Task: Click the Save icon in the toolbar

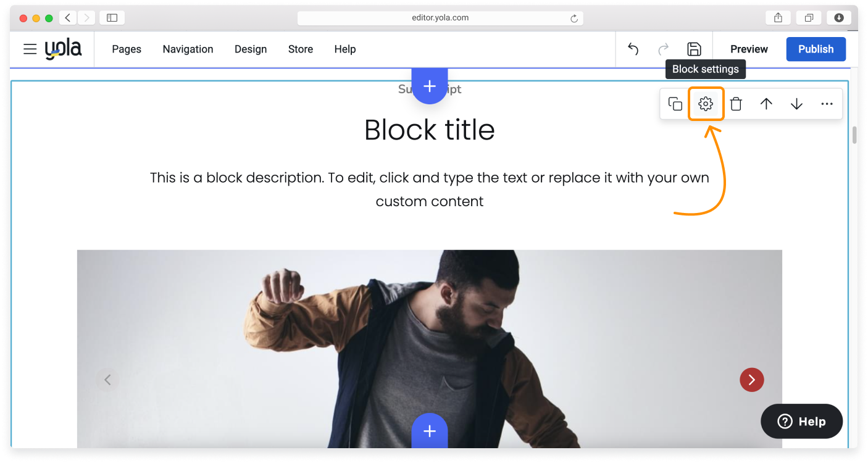Action: (694, 49)
